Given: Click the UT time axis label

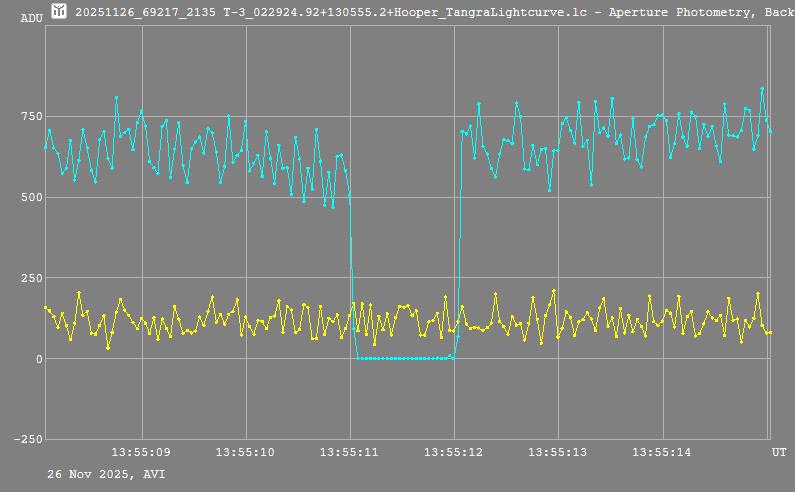Looking at the screenshot, I should click(x=778, y=453).
